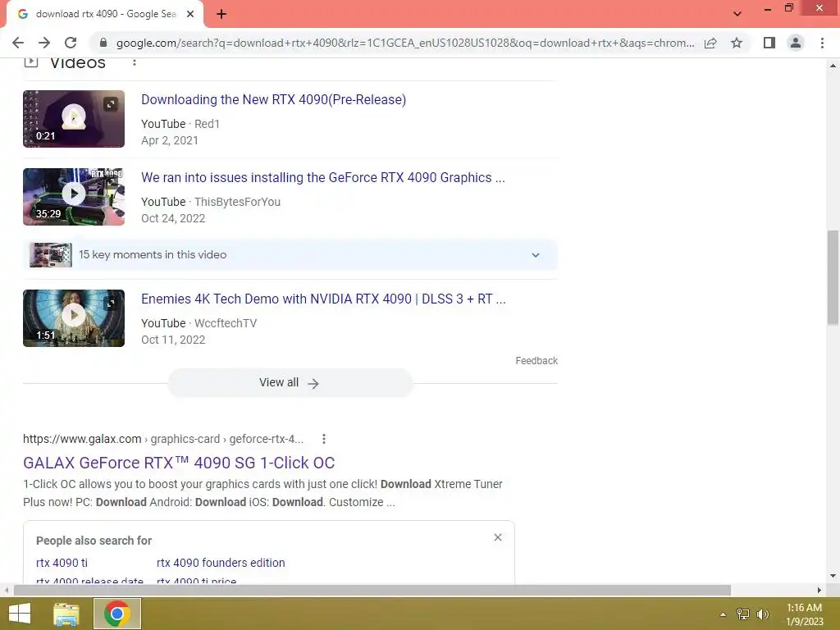The width and height of the screenshot is (840, 630).
Task: Go back to the previous page
Action: click(18, 43)
